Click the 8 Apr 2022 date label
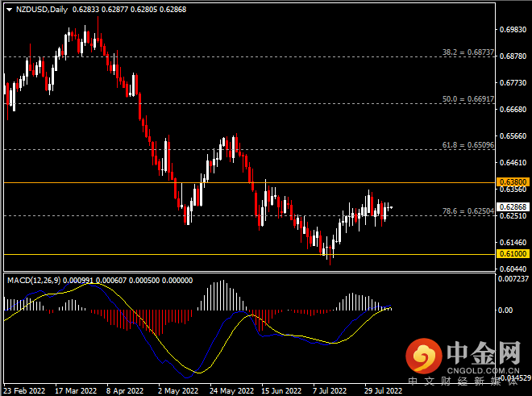Viewport: 532px width, 396px height. [125, 391]
